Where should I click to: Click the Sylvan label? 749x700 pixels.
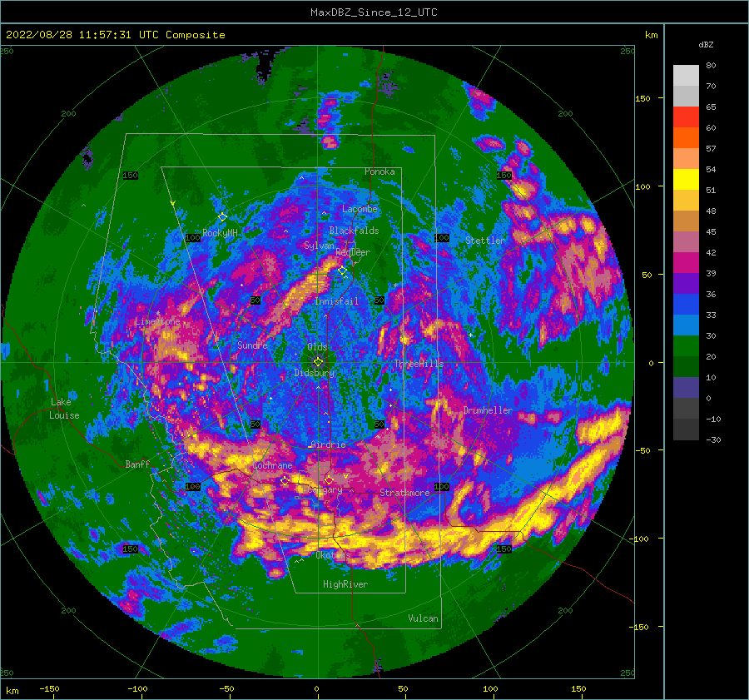pos(319,246)
